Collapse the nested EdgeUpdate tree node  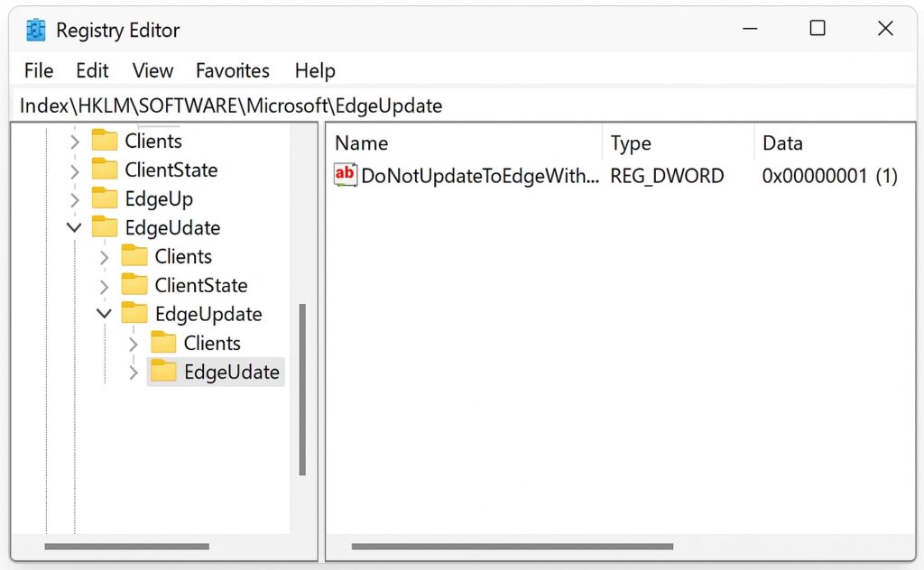point(103,314)
